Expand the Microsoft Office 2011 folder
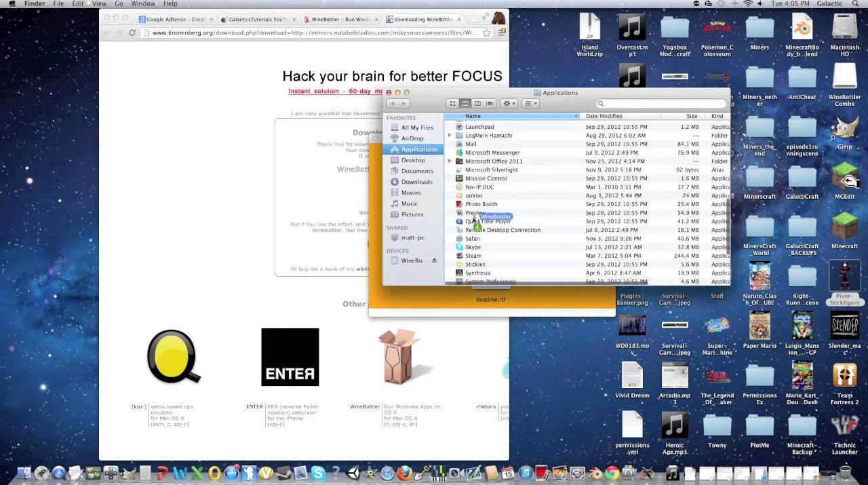Screen dimensions: 868x485 [x=450, y=161]
